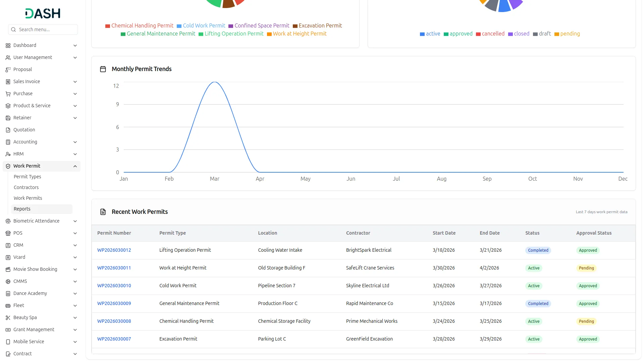The height and width of the screenshot is (362, 644).
Task: Expand the Accounting menu chevron
Action: tap(75, 142)
